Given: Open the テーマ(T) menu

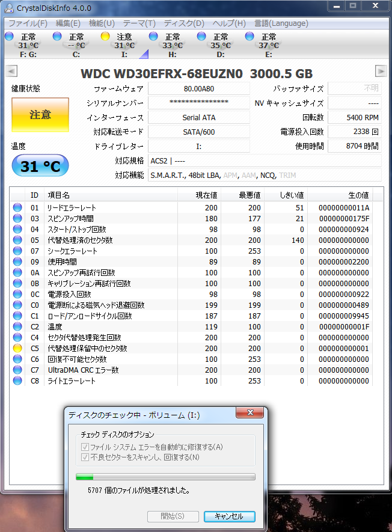Looking at the screenshot, I should pos(139,23).
